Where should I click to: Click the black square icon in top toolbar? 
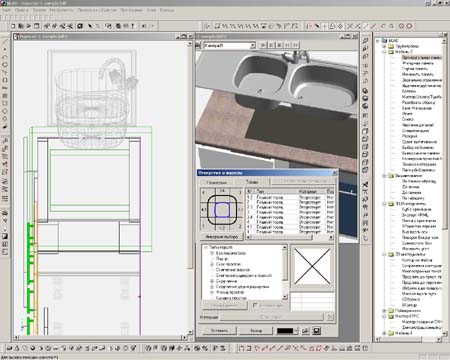point(80,26)
